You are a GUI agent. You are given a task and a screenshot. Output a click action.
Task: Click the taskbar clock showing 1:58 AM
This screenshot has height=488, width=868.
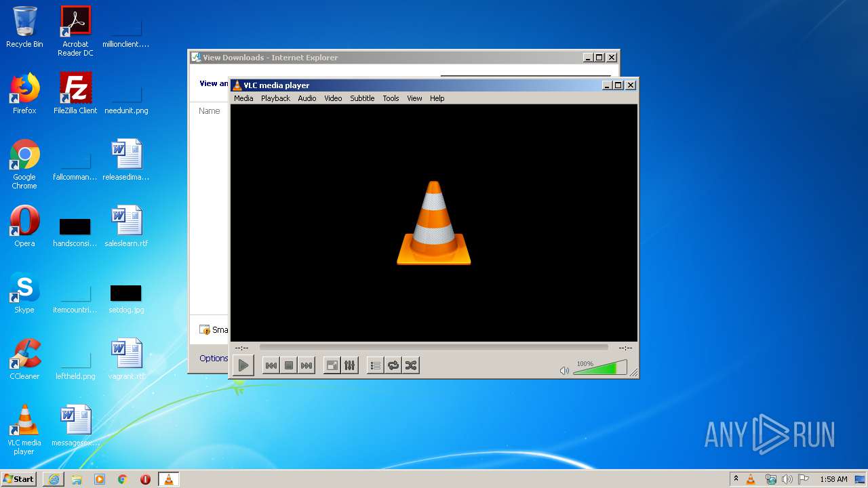[x=833, y=479]
